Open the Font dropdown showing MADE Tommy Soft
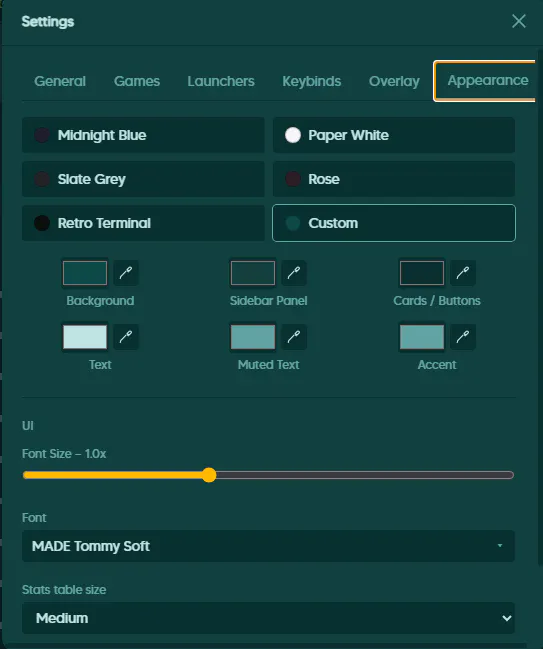The height and width of the screenshot is (649, 543). [x=268, y=546]
